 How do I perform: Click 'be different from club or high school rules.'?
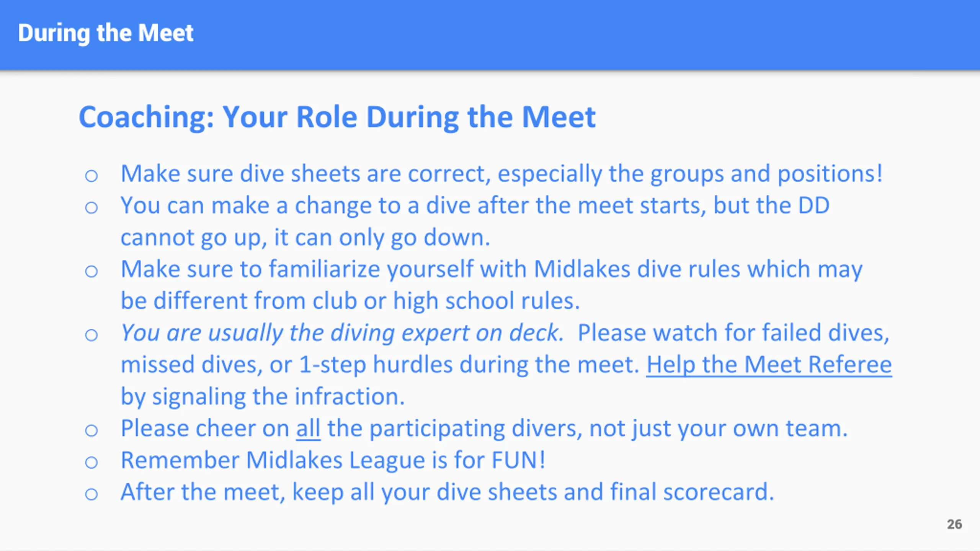pyautogui.click(x=350, y=301)
